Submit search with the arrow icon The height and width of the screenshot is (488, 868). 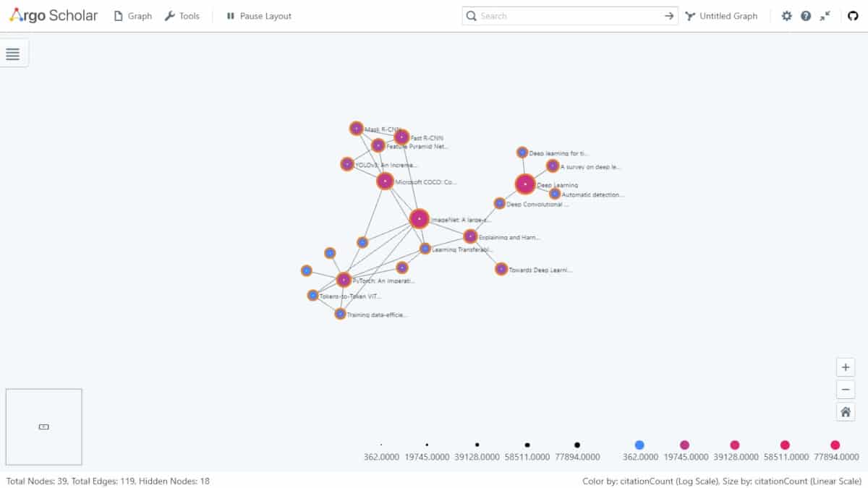tap(669, 16)
